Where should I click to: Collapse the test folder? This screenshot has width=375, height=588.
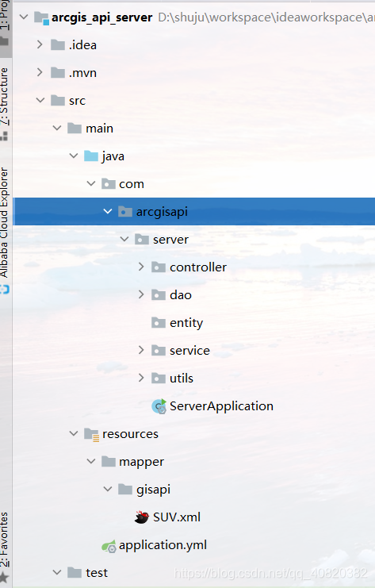tap(57, 573)
